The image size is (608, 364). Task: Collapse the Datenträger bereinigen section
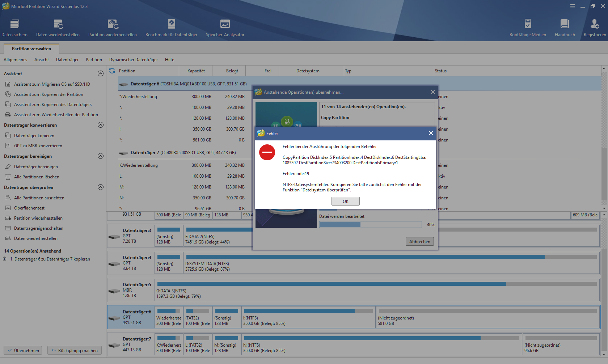[x=101, y=156]
